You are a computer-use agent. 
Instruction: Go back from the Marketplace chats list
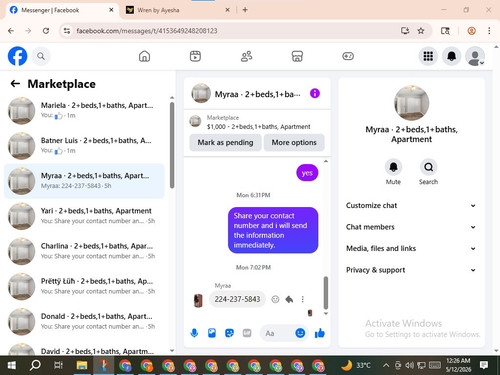point(15,84)
